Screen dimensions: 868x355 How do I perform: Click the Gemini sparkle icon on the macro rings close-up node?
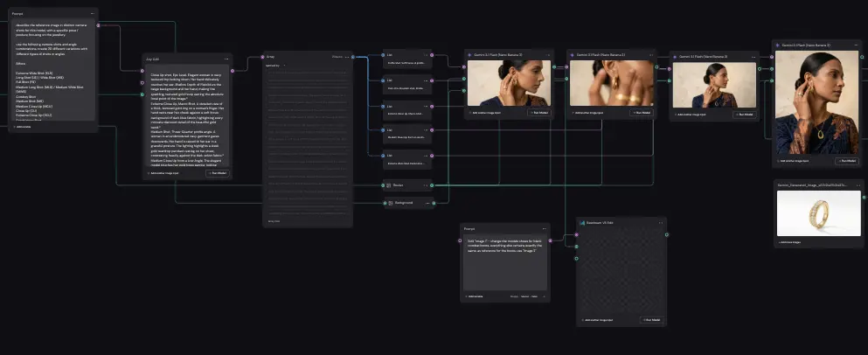point(573,55)
